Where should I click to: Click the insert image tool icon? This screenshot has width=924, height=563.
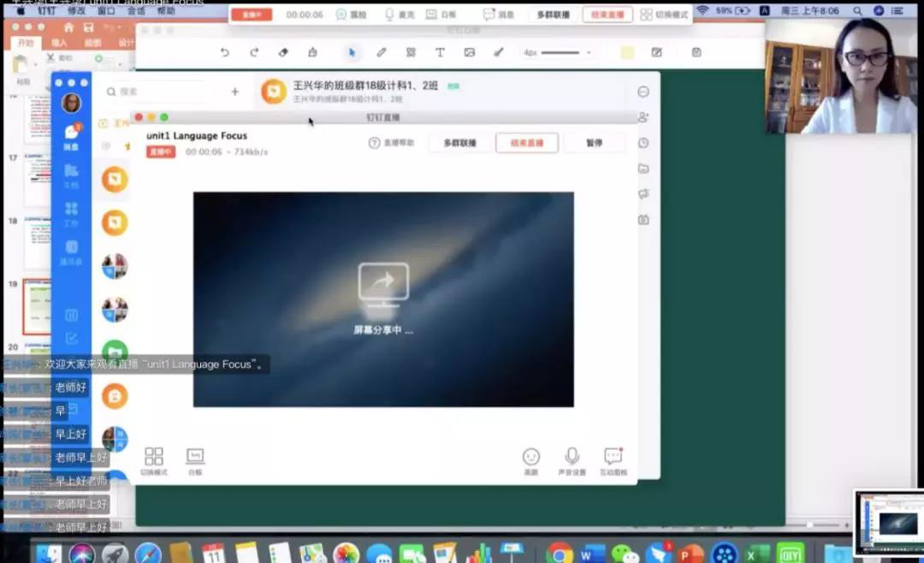pos(469,52)
